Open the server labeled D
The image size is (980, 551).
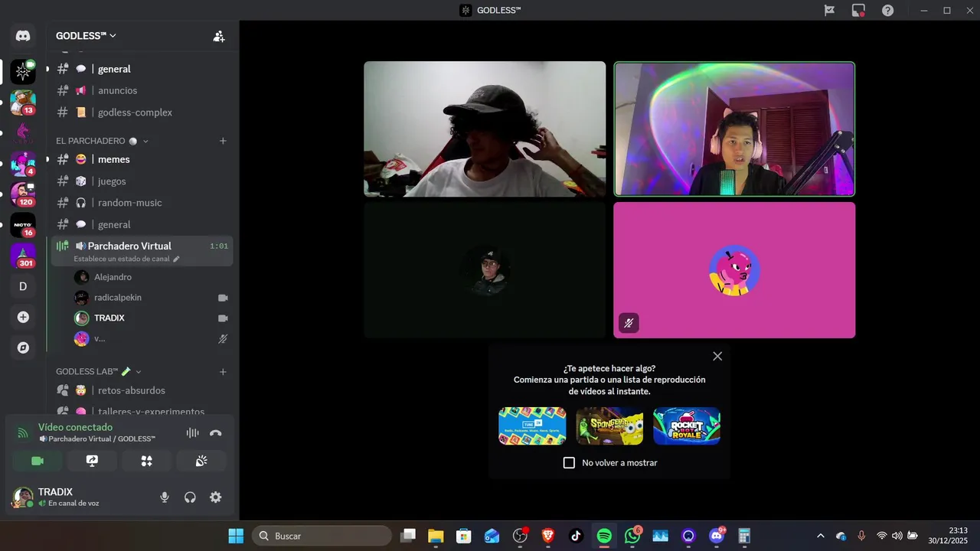[23, 286]
